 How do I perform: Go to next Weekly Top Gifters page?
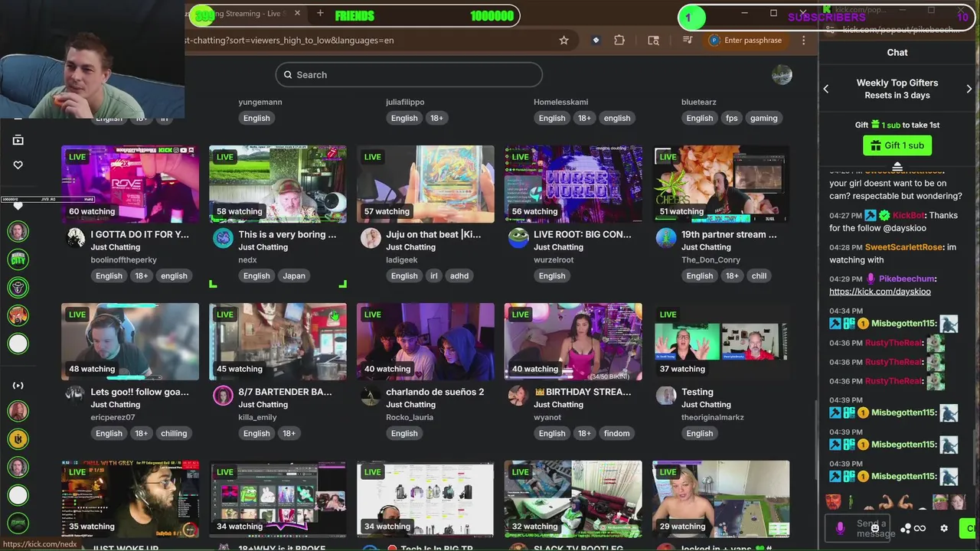[969, 89]
